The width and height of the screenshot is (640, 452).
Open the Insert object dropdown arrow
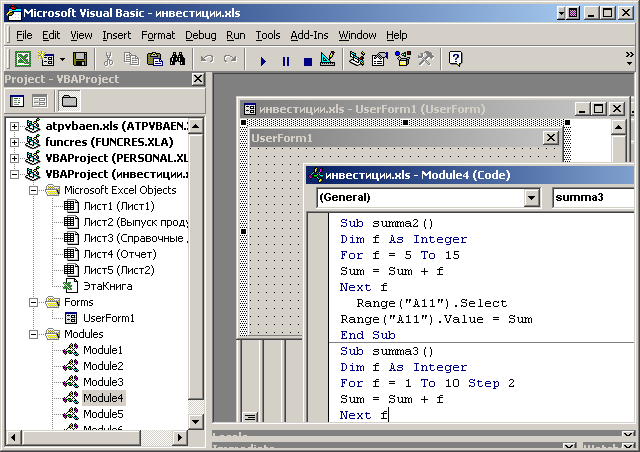point(62,59)
